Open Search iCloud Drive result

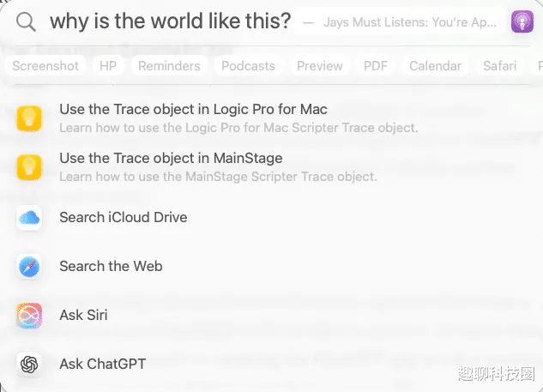pos(123,218)
